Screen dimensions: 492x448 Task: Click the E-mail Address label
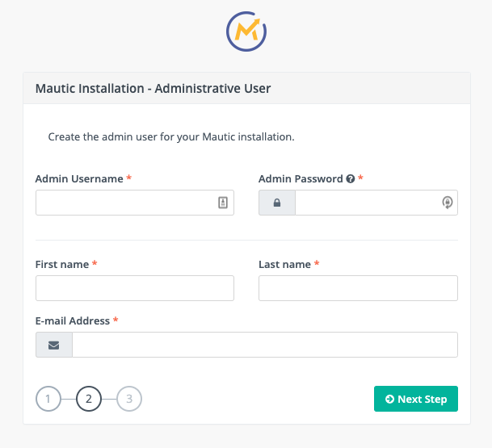point(73,321)
